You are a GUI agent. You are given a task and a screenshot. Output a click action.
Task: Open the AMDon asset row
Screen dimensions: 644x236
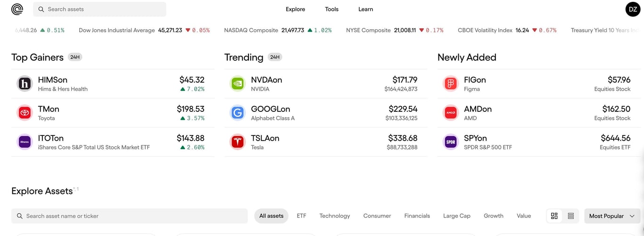pos(539,113)
